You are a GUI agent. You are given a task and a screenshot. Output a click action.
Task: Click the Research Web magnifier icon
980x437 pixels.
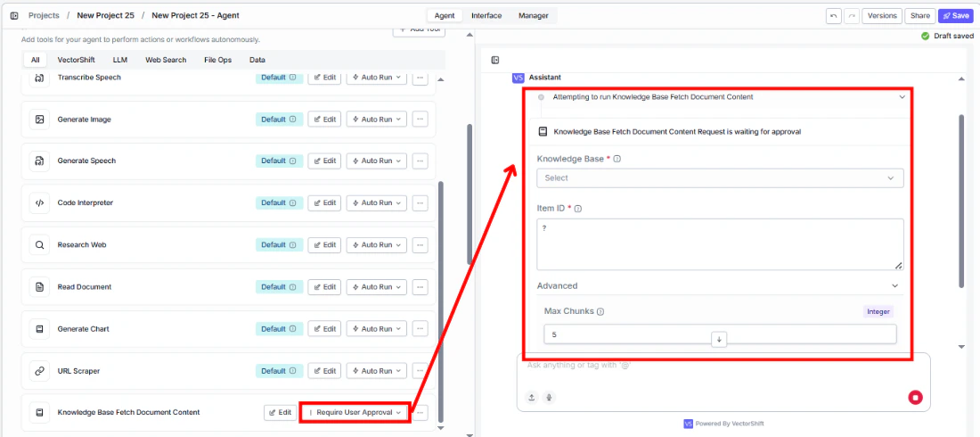(39, 244)
